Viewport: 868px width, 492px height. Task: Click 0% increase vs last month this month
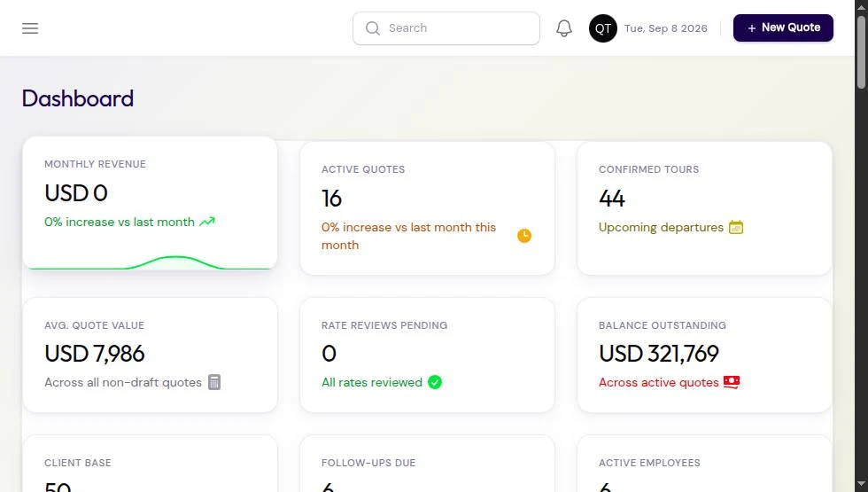pyautogui.click(x=408, y=236)
